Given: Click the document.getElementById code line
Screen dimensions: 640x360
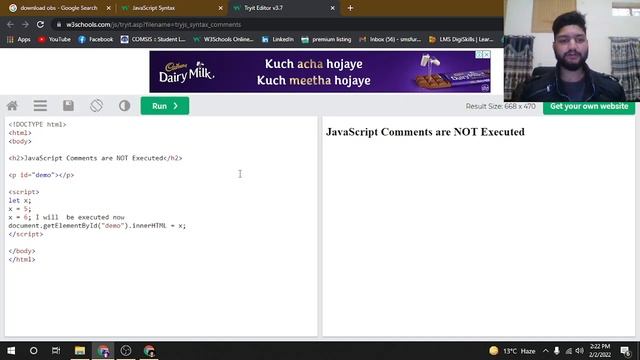Looking at the screenshot, I should point(97,226).
